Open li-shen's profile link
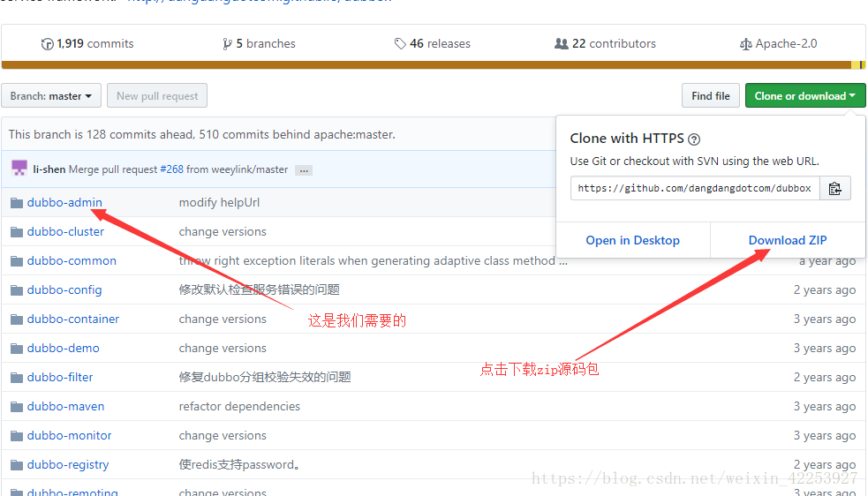Viewport: 868px width, 496px height. (x=49, y=169)
